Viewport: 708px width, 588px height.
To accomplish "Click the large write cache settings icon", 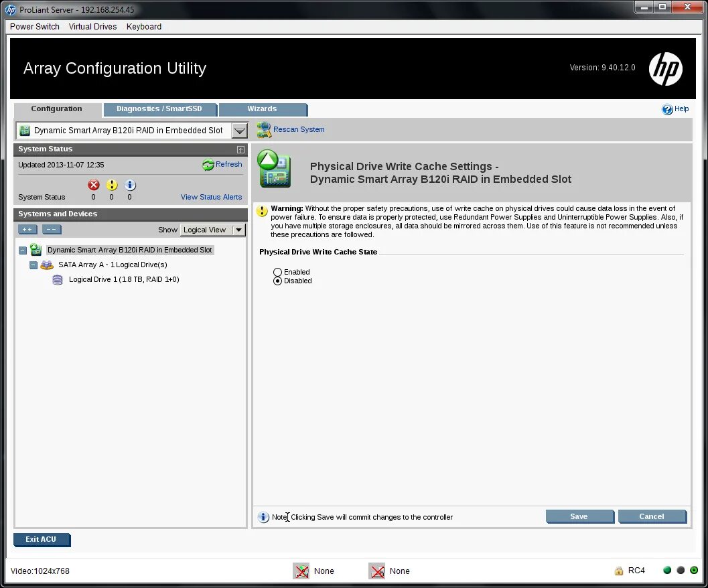I will [274, 169].
